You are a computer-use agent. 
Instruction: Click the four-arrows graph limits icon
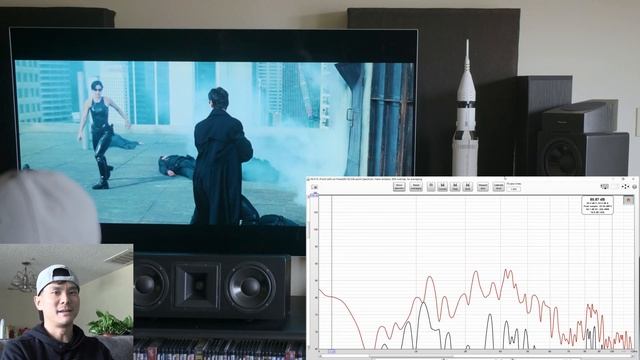(x=625, y=187)
